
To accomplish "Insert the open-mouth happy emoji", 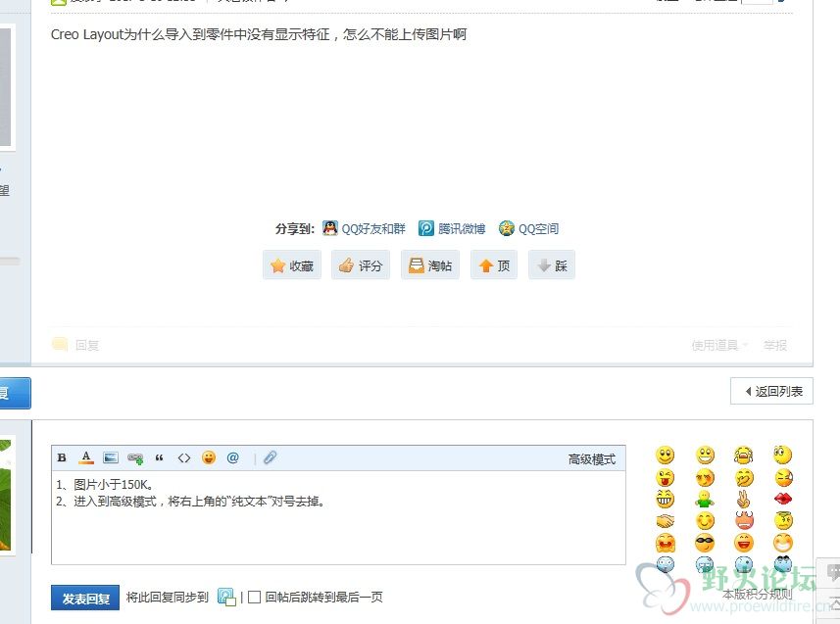I will pyautogui.click(x=744, y=543).
